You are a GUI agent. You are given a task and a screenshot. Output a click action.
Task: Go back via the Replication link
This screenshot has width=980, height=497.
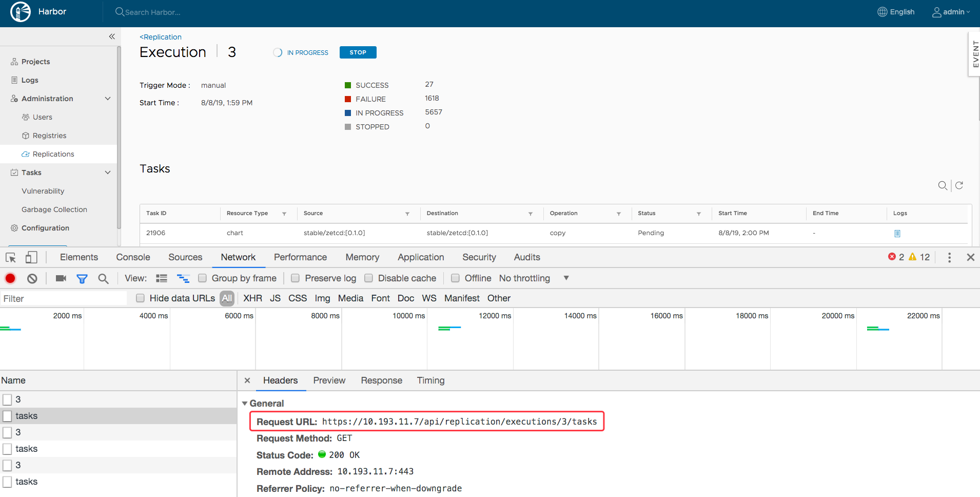pyautogui.click(x=161, y=37)
